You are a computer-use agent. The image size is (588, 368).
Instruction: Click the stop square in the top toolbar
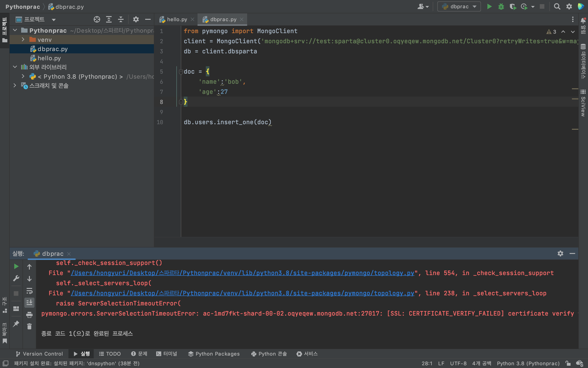542,7
